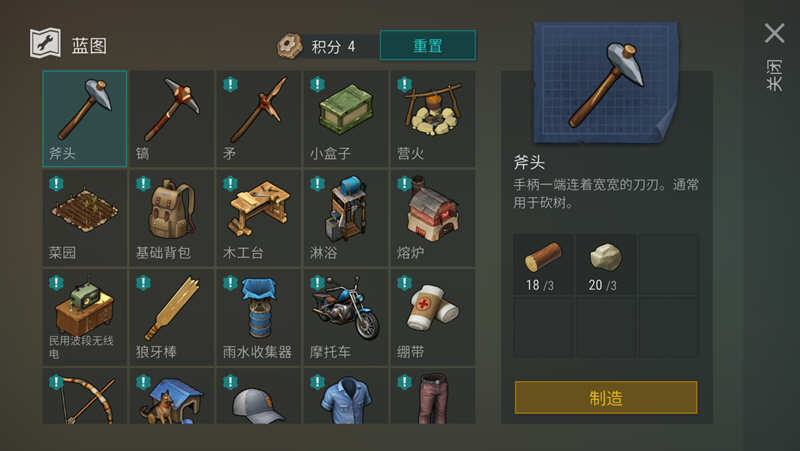Screen dimensions: 800x451
Task: Close the blueprint window via 关闭 X
Action: (x=774, y=33)
